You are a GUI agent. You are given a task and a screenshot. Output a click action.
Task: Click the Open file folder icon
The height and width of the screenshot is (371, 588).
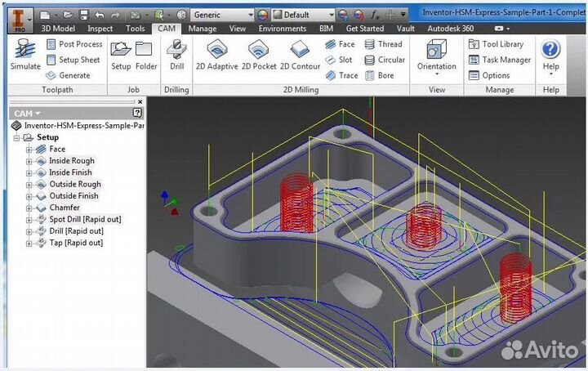click(68, 15)
